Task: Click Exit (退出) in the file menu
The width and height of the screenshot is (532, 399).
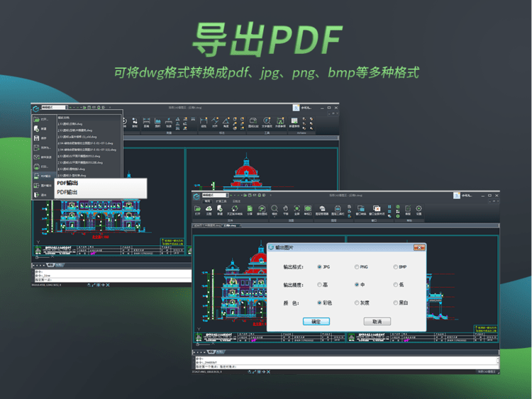Action: coord(43,195)
